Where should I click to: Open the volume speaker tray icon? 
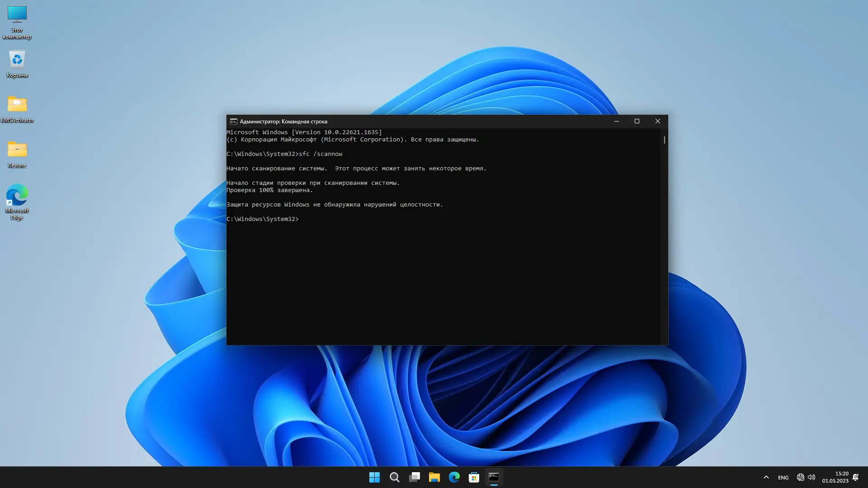tap(811, 477)
